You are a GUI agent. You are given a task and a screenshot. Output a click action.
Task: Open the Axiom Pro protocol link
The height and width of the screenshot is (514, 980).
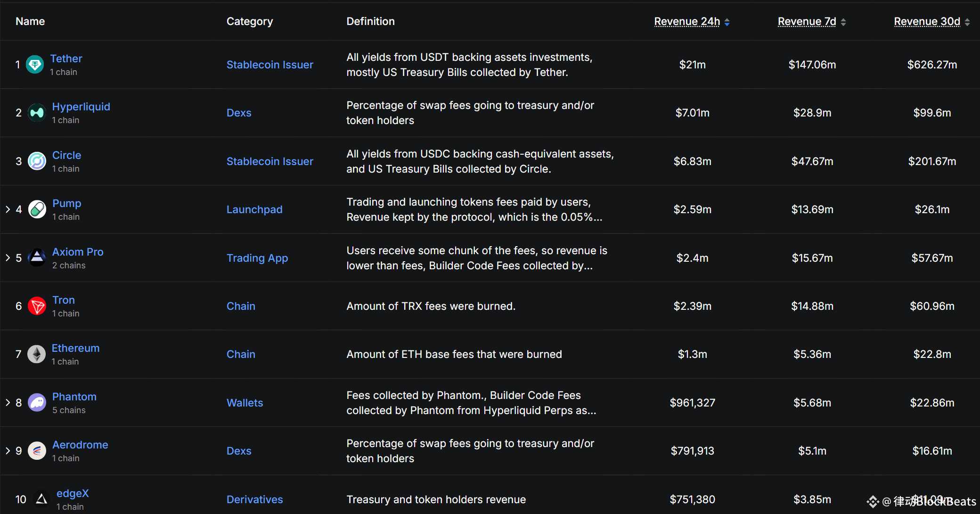78,252
